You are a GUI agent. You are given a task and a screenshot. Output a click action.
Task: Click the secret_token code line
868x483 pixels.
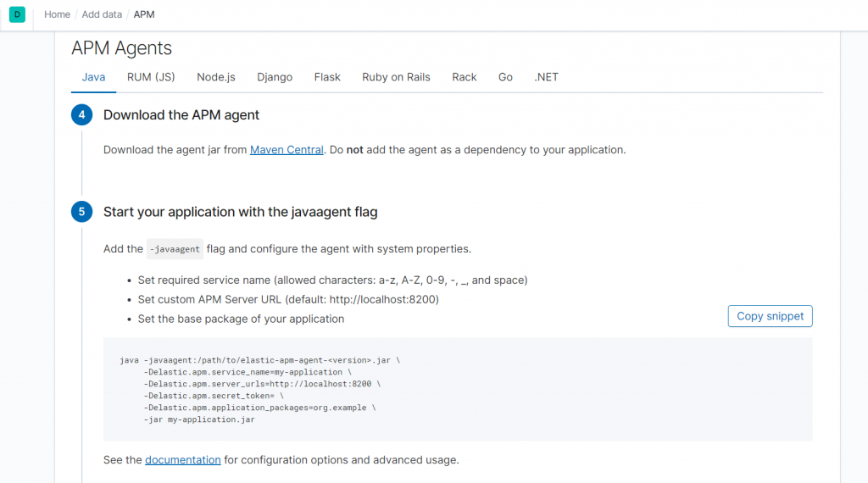click(214, 396)
